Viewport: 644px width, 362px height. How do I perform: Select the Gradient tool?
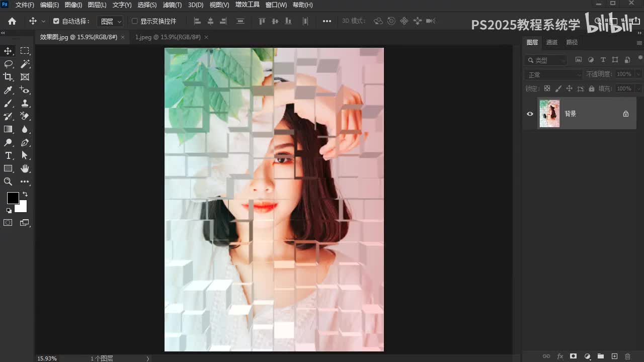(x=8, y=129)
